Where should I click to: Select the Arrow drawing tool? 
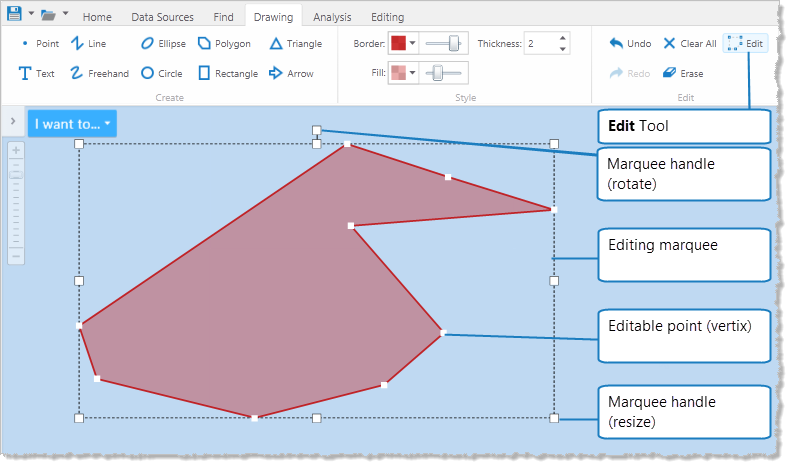pyautogui.click(x=291, y=73)
